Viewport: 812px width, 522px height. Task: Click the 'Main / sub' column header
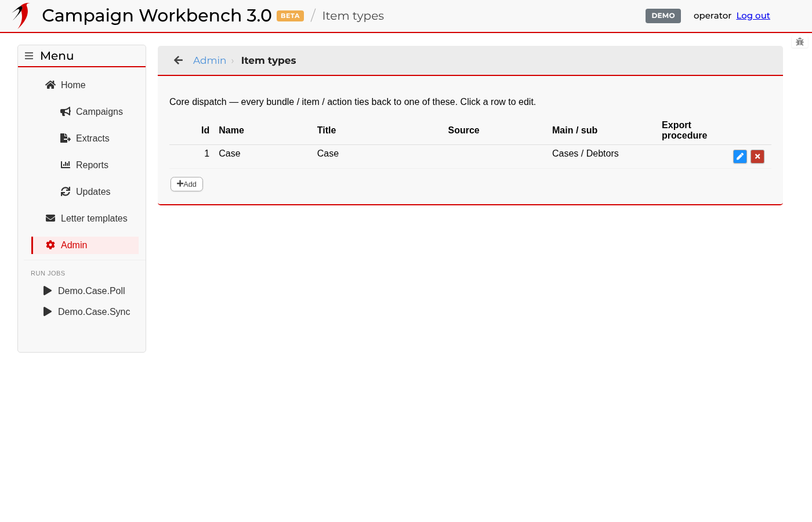pos(575,130)
